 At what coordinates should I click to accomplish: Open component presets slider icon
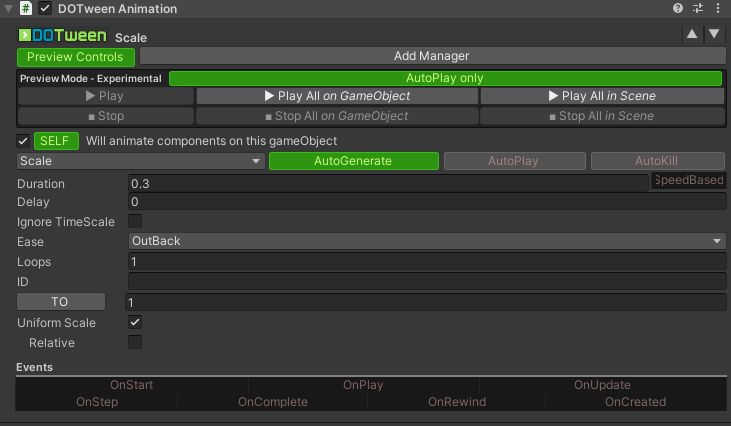tap(698, 8)
